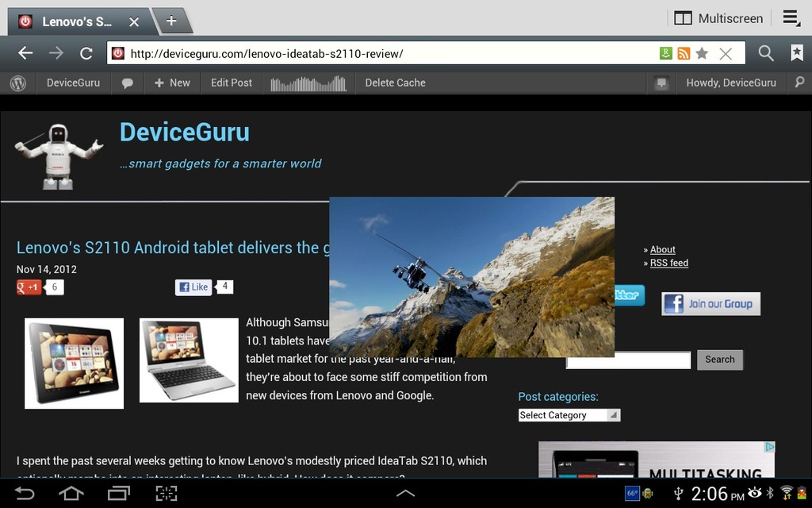Close the Lenovo's S... tab
Viewport: 812px width, 508px height.
[133, 21]
